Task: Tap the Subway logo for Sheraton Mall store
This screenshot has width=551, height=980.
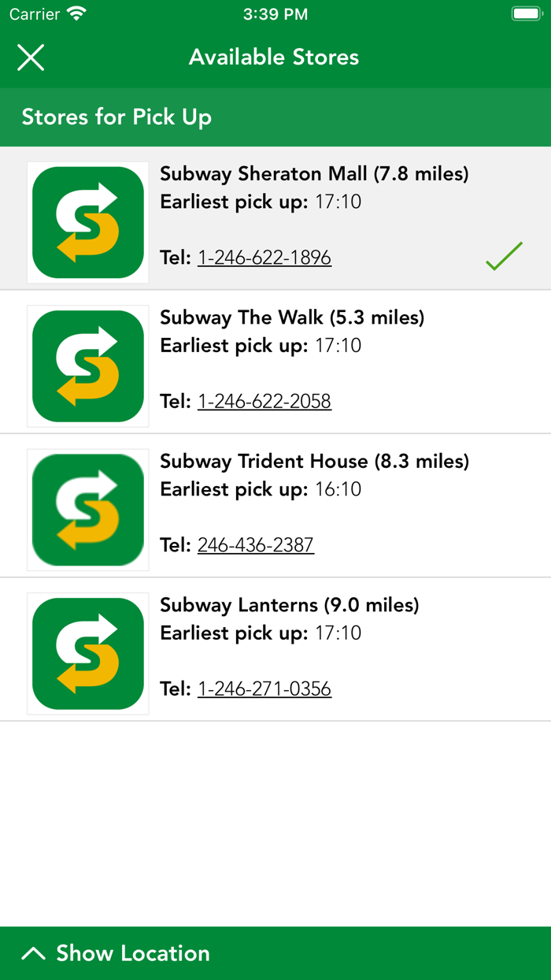Action: [87, 221]
